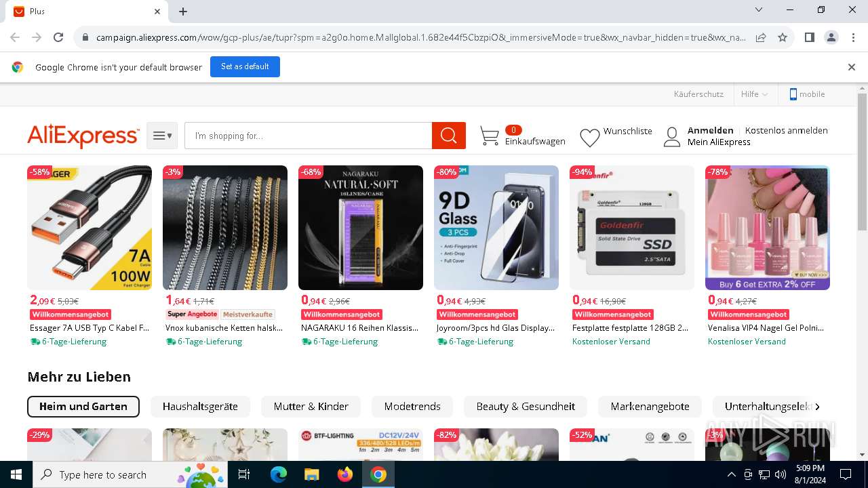Close the Plus tab

[157, 12]
